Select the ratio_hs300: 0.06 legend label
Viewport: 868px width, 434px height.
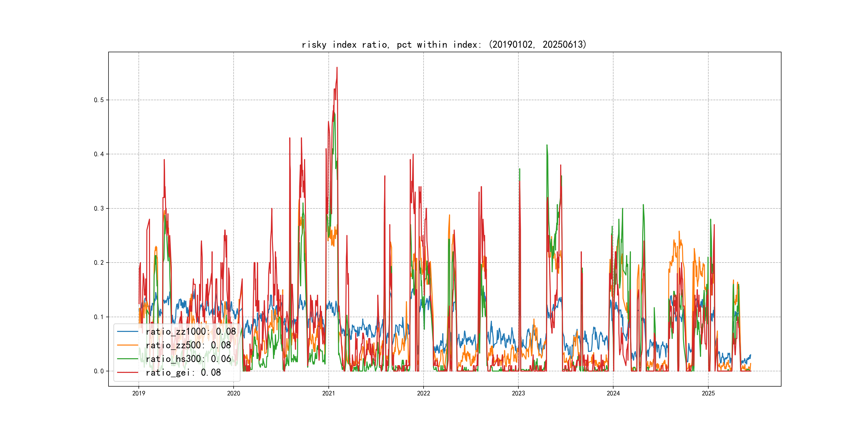coord(188,359)
